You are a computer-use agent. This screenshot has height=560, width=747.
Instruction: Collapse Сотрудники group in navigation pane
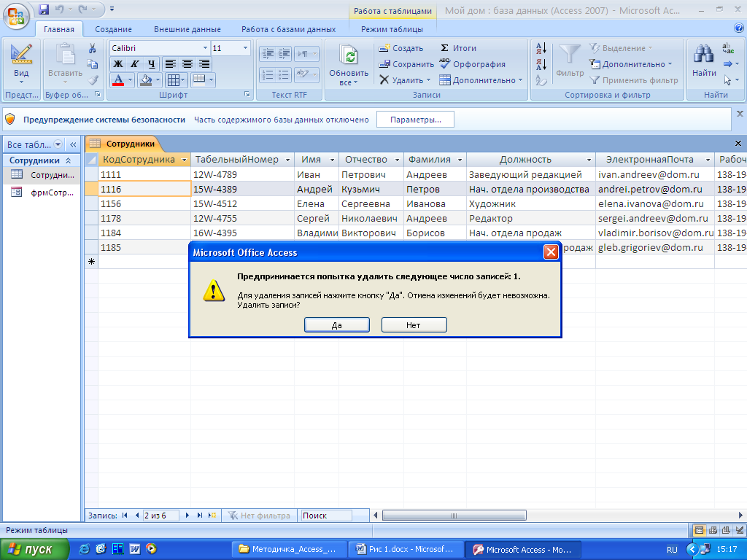68,160
